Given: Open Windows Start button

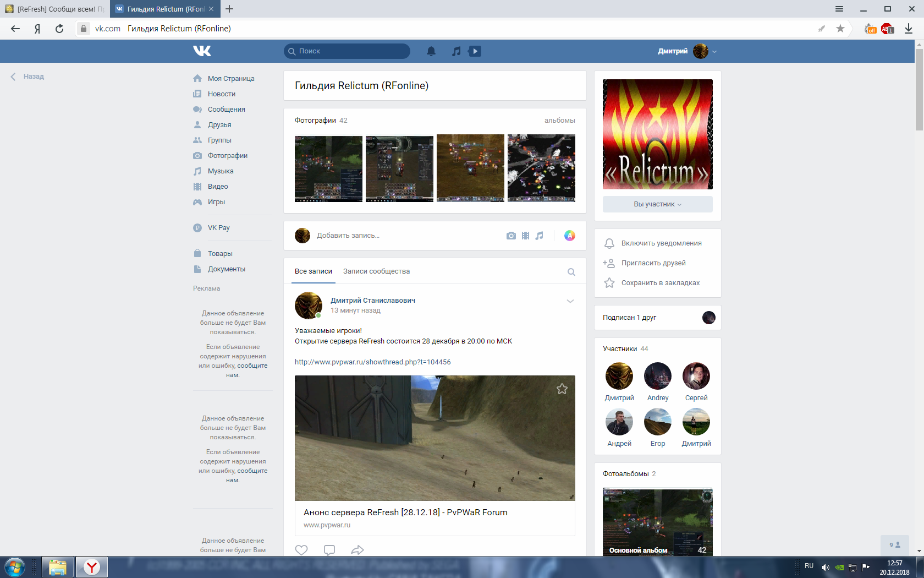Looking at the screenshot, I should 15,567.
